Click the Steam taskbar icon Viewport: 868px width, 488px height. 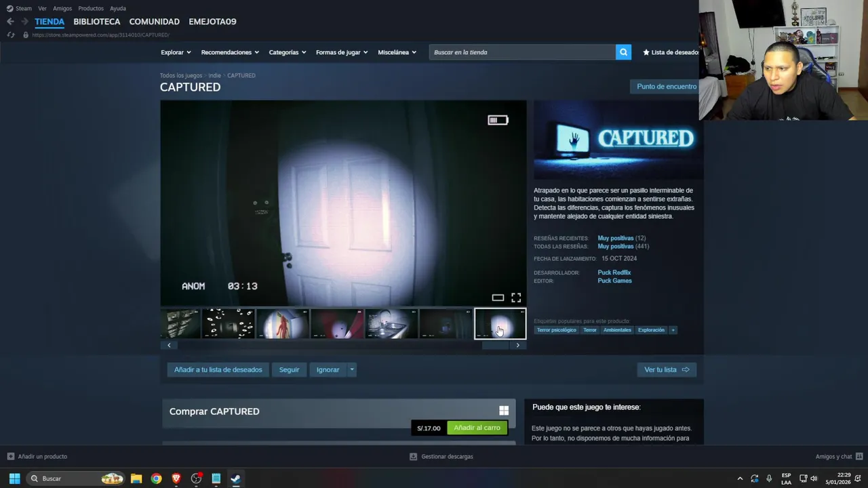coord(235,479)
